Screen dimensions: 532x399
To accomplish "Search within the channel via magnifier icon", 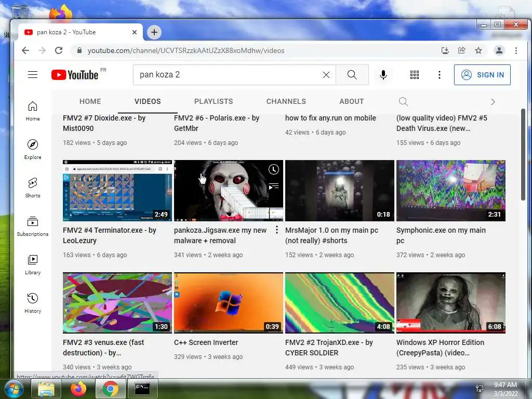I will pyautogui.click(x=403, y=101).
